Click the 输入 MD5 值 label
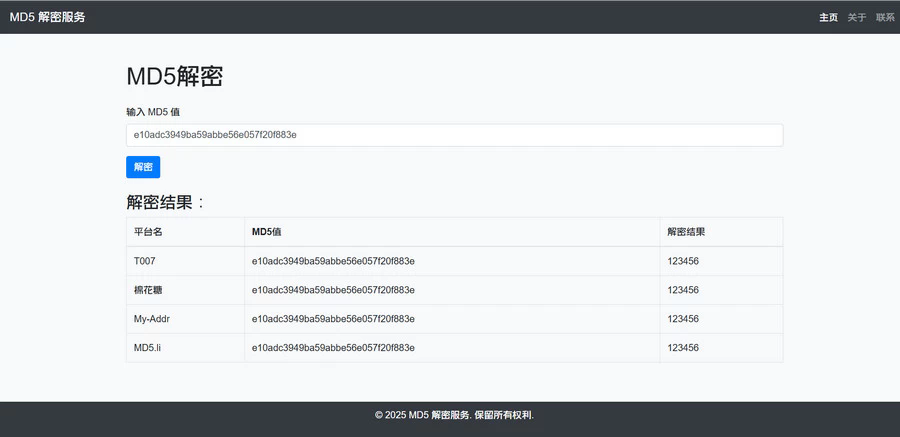This screenshot has width=900, height=437. coord(152,112)
